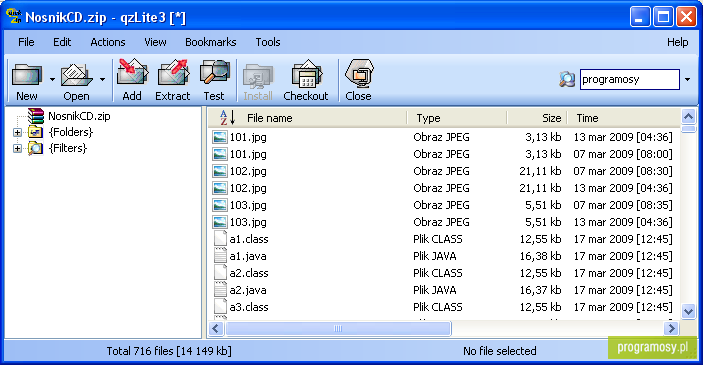The width and height of the screenshot is (703, 365).
Task: Click the Checkout toolbar icon
Action: coord(306,74)
